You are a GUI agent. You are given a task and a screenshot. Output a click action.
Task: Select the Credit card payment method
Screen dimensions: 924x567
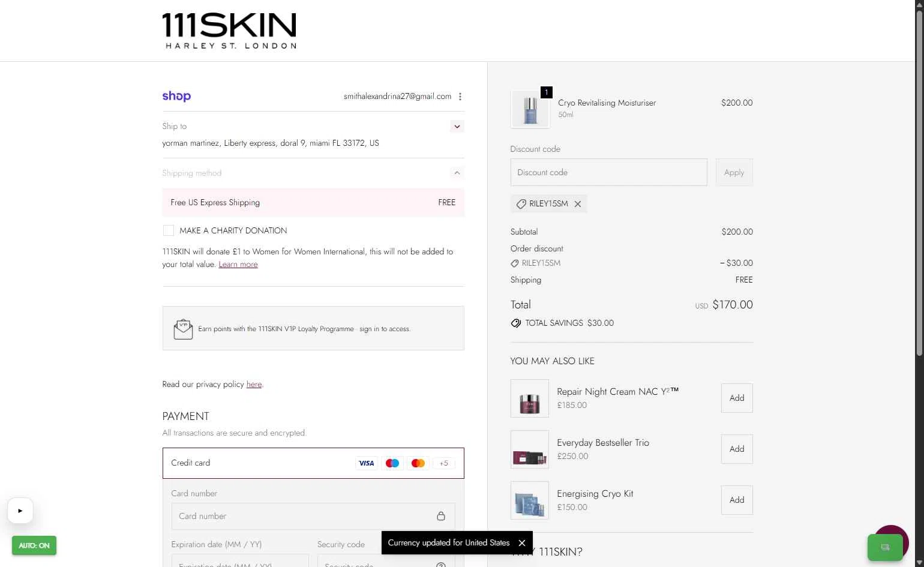click(313, 463)
